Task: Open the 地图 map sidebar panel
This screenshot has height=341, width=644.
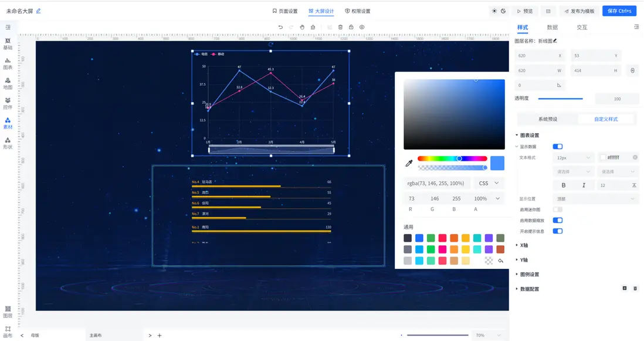Action: coord(8,84)
